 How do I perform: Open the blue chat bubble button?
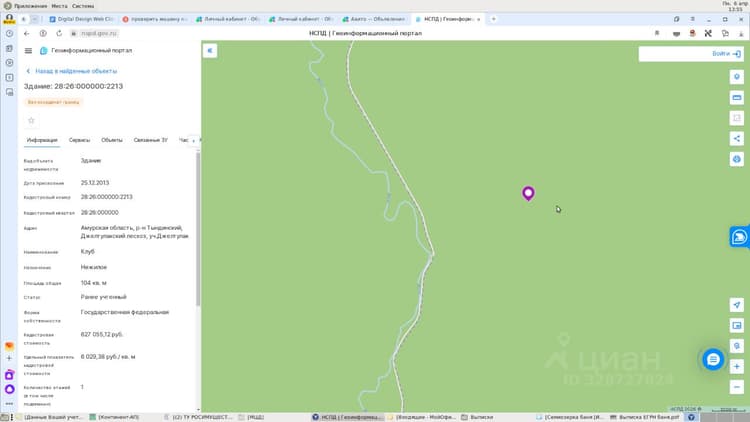713,359
